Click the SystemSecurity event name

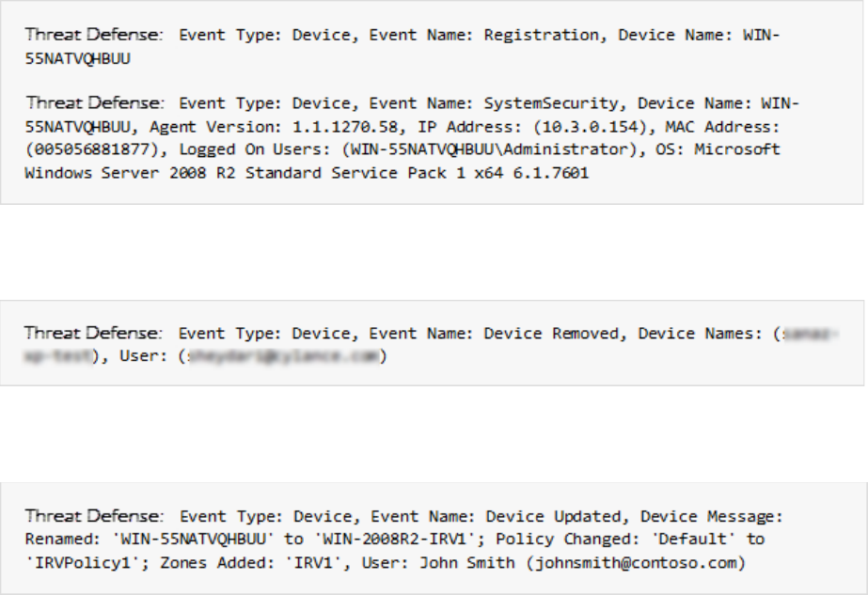541,103
